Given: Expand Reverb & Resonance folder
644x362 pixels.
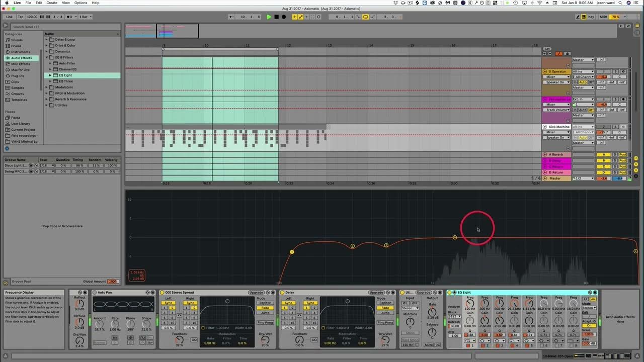Looking at the screenshot, I should coord(47,99).
